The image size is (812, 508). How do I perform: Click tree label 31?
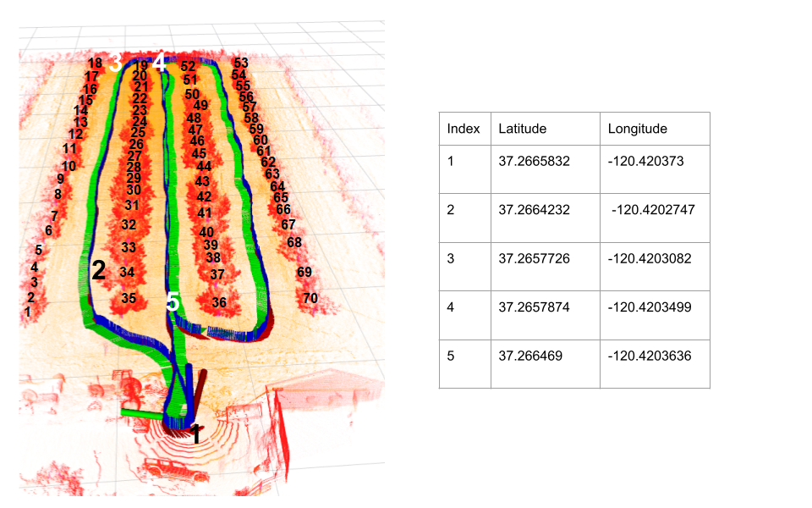point(132,205)
